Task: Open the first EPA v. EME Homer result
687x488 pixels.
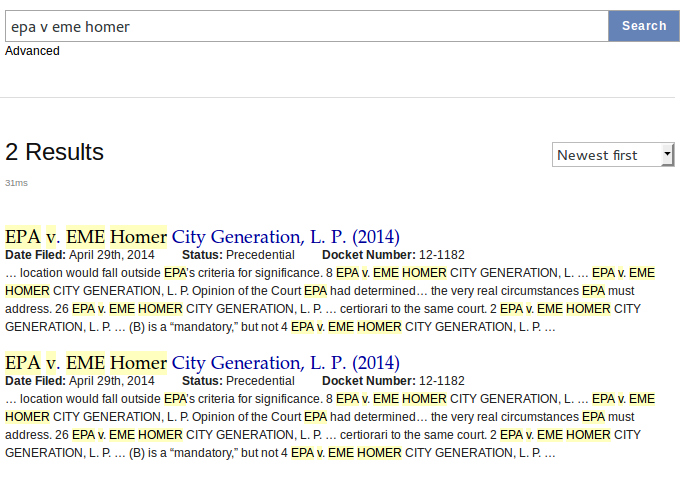Action: 202,237
